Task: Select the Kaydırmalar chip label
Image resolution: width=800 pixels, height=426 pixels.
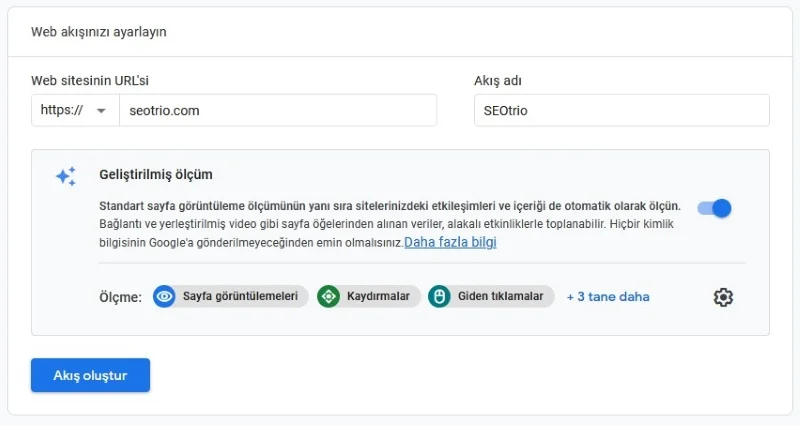Action: (377, 297)
